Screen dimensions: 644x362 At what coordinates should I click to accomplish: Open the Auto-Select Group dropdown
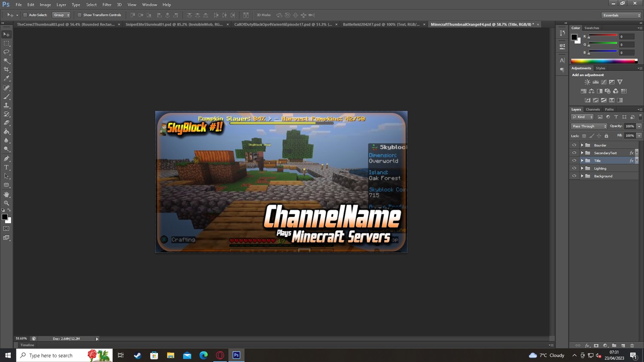pyautogui.click(x=61, y=15)
